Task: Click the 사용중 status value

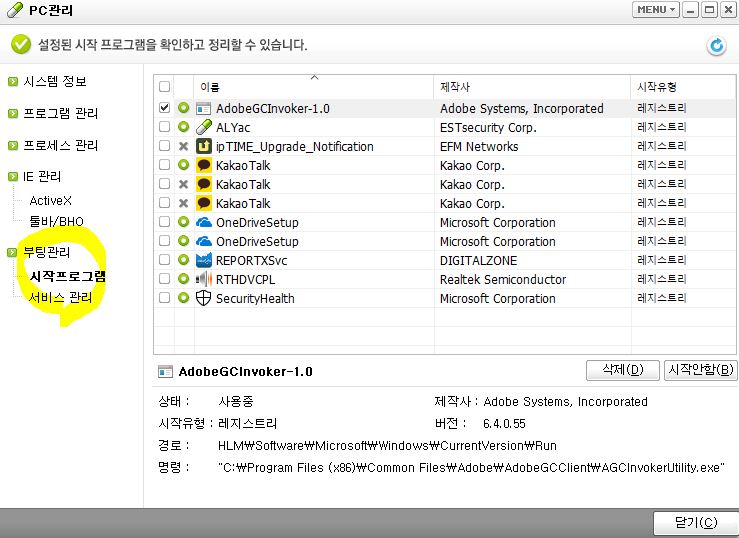Action: (236, 401)
